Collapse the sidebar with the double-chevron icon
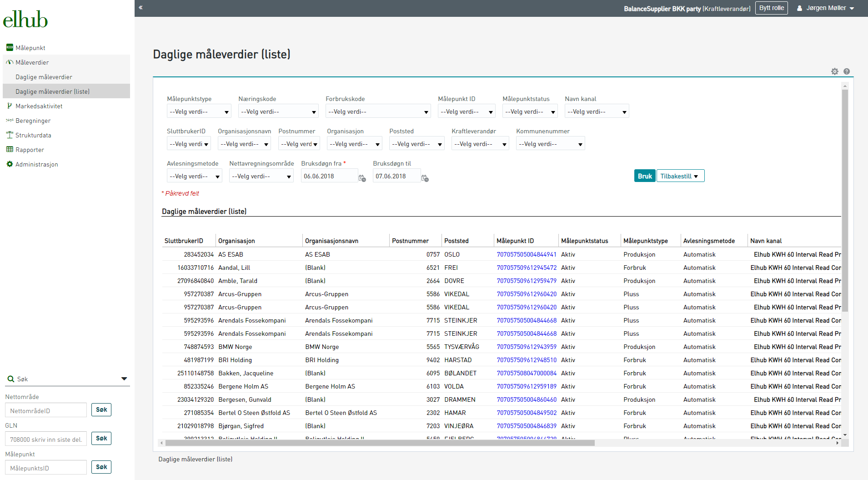Screen dimensions: 868x480 141,7
